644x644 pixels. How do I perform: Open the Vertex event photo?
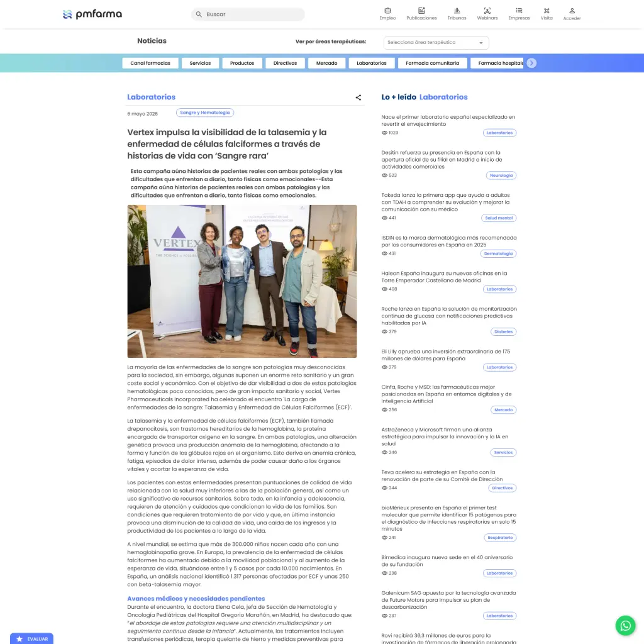point(242,281)
